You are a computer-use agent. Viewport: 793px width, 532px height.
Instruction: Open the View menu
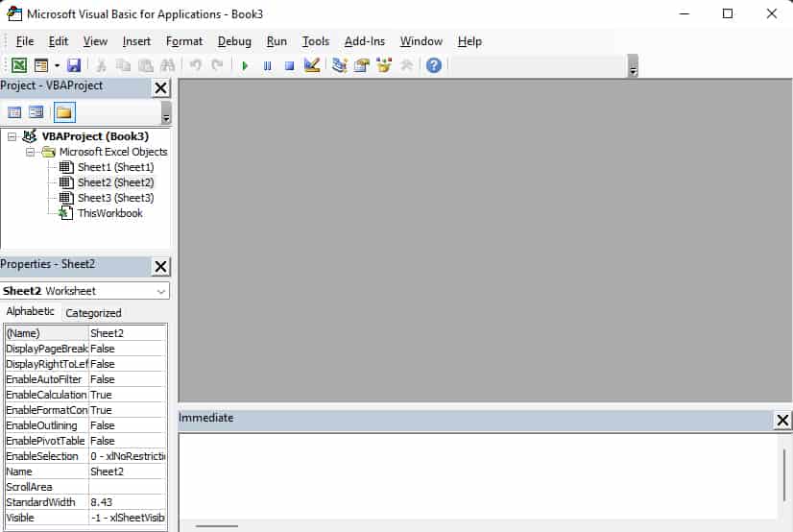[x=95, y=41]
